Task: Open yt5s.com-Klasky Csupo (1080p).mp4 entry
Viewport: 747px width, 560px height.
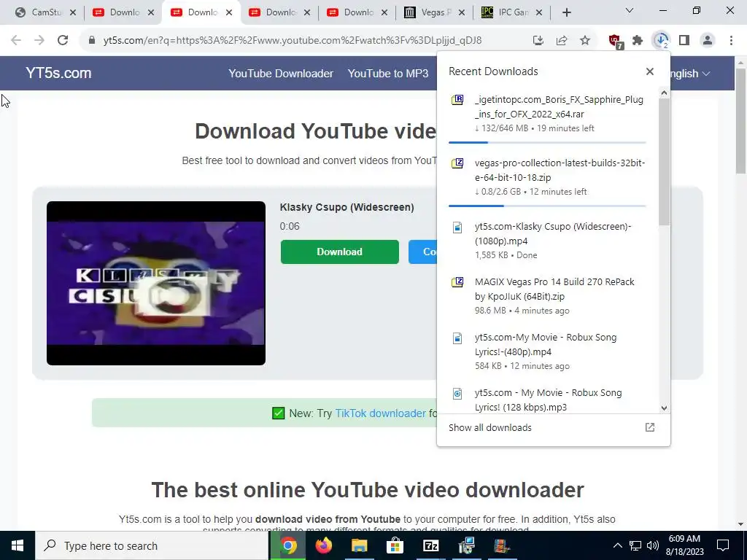Action: coord(548,241)
